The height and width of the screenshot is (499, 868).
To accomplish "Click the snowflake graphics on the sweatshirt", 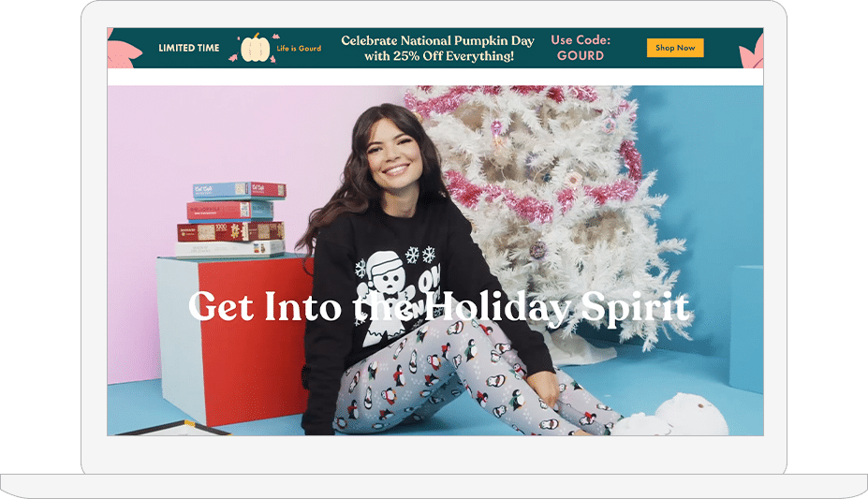I will (420, 255).
